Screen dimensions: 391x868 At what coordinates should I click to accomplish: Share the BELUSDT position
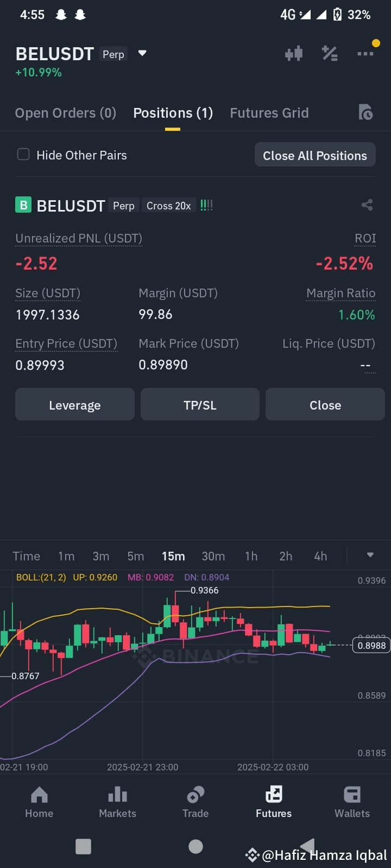coord(367,205)
